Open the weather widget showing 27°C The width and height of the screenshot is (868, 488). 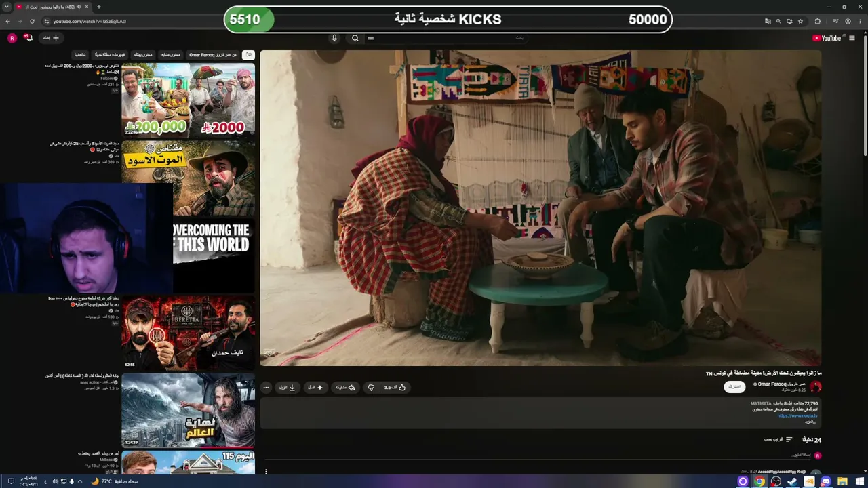tap(115, 481)
